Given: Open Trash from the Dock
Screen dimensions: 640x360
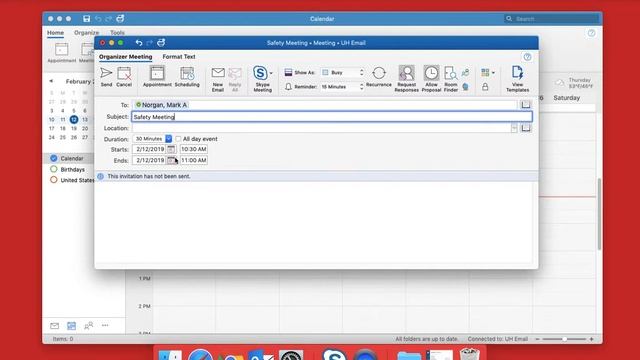Looking at the screenshot, I should pyautogui.click(x=469, y=354).
